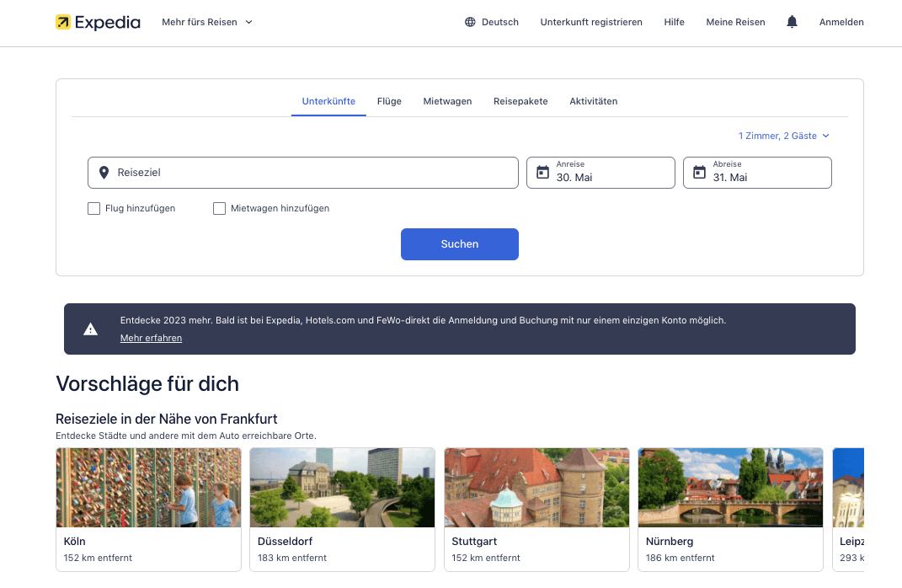Switch to the Mietwagen tab
This screenshot has height=588, width=902.
(x=447, y=101)
